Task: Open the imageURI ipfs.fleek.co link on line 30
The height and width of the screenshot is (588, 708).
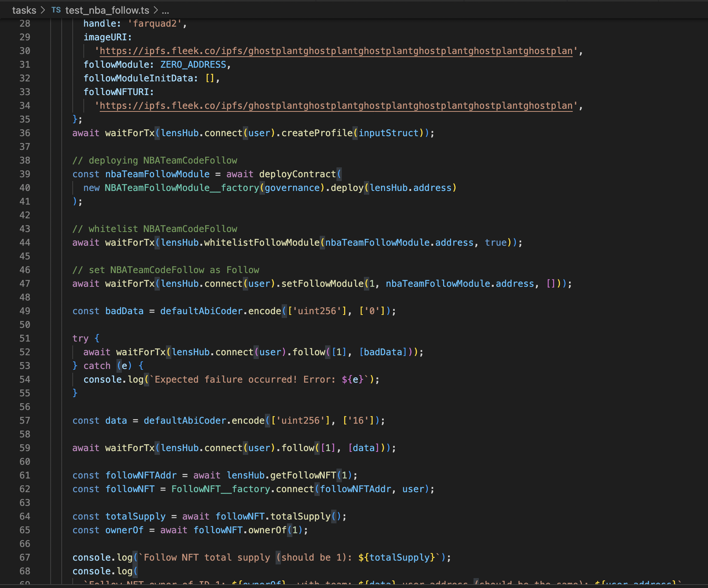Action: [x=336, y=51]
